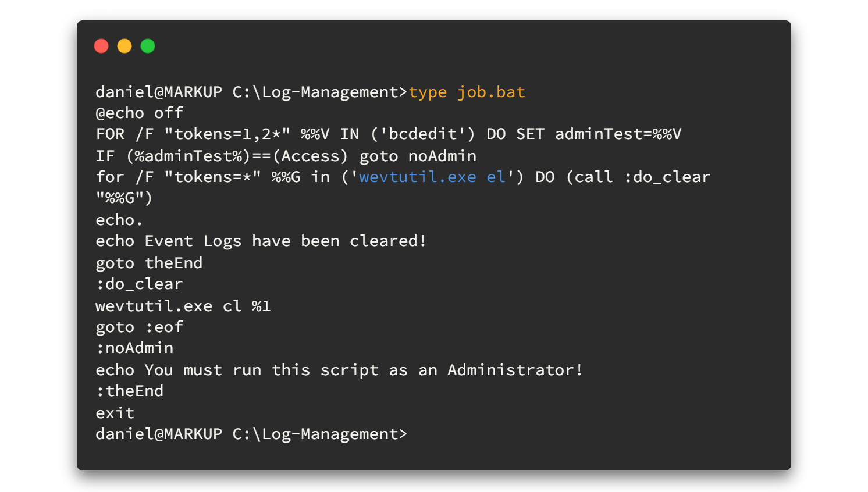
Task: Click the "adminTest=%%V" text
Action: (618, 134)
